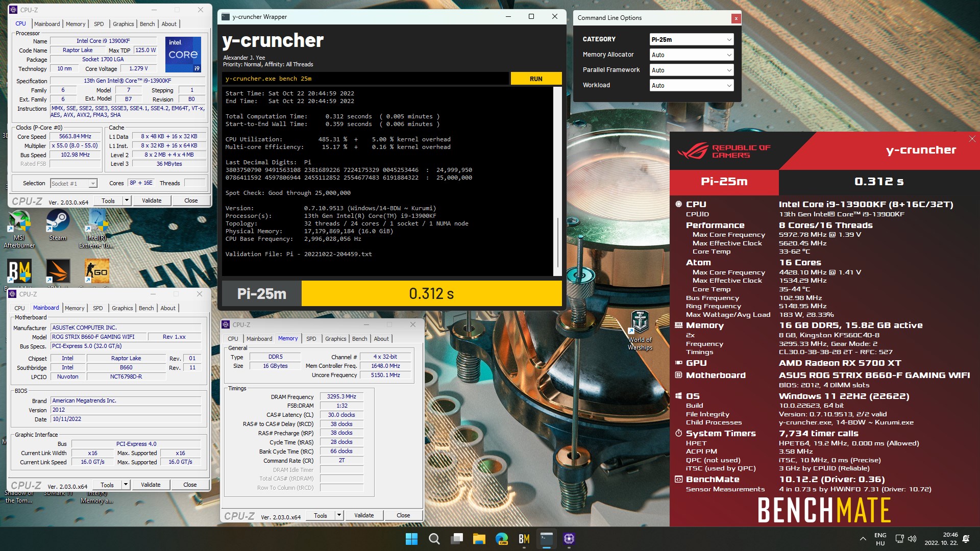Click Validate in top CPU-Z window
Screen dimensions: 980x551
pyautogui.click(x=152, y=201)
